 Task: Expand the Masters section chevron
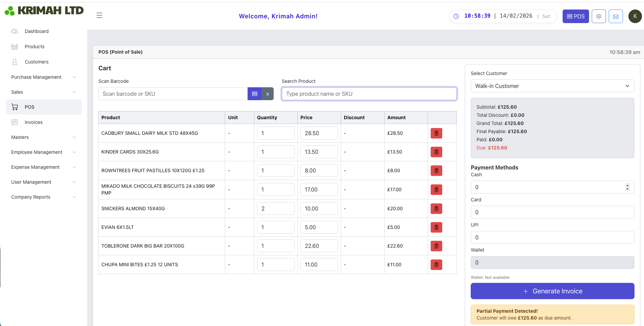tap(74, 137)
